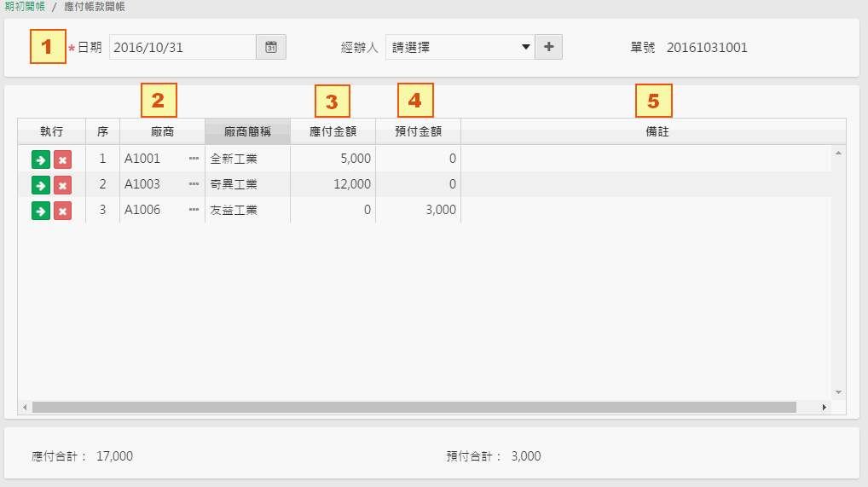Delete row A1006 with red X

point(62,211)
